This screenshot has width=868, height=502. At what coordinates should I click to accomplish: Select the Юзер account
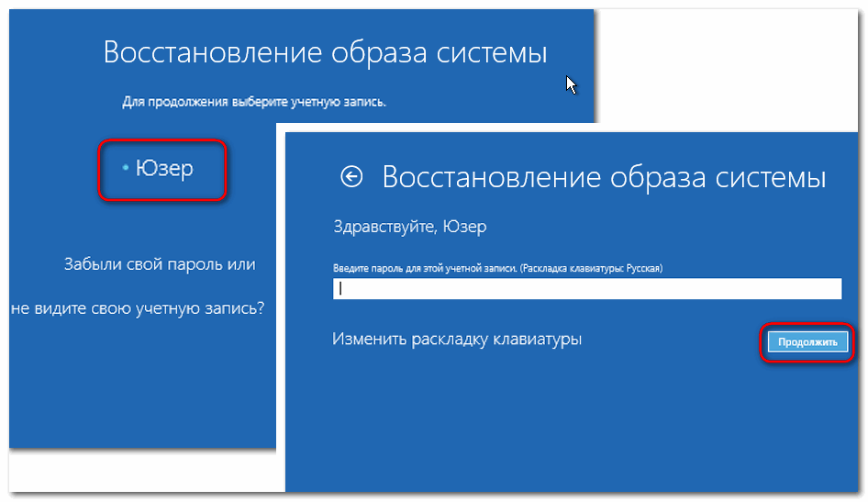164,168
